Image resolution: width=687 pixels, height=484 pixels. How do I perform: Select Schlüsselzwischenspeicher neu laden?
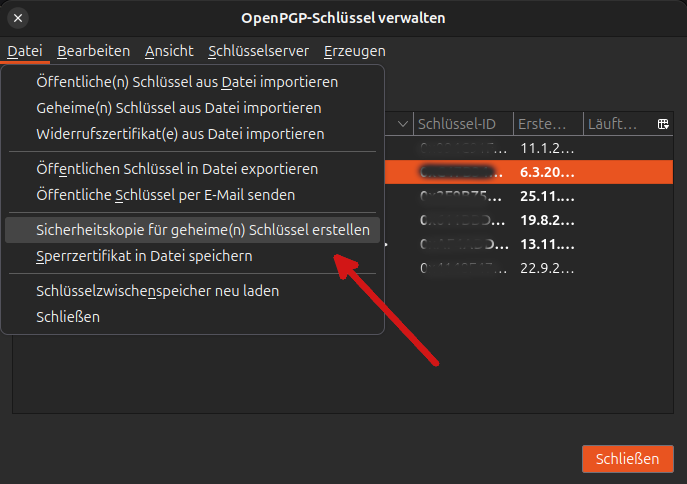[x=157, y=291]
